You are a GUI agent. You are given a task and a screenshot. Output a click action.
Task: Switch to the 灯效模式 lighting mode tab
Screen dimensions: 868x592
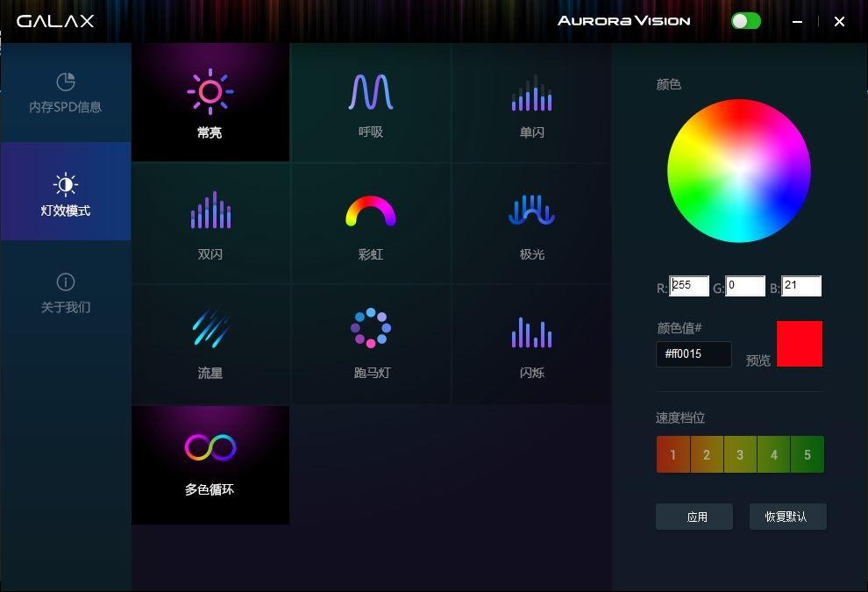point(66,191)
